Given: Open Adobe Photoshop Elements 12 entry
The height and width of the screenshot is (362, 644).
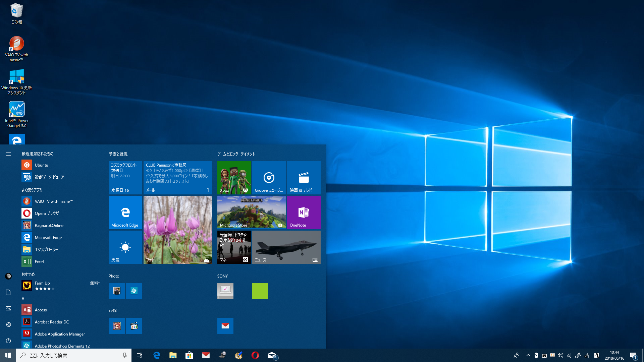Looking at the screenshot, I should pyautogui.click(x=61, y=345).
